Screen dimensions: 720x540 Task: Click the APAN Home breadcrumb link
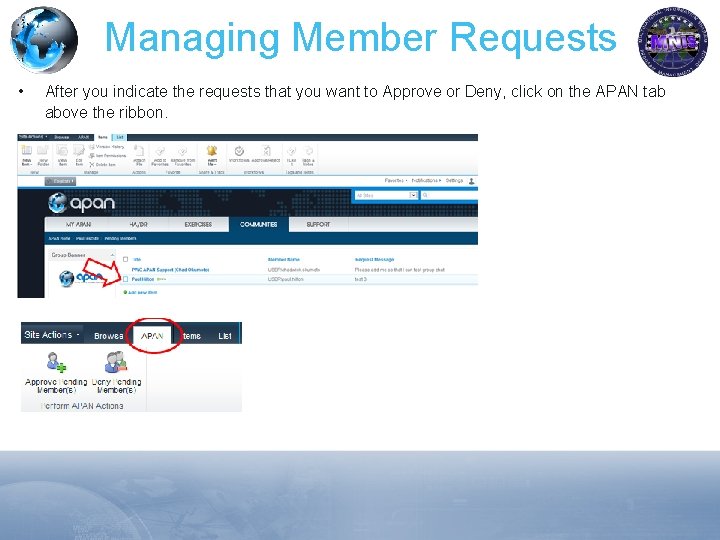pyautogui.click(x=59, y=238)
